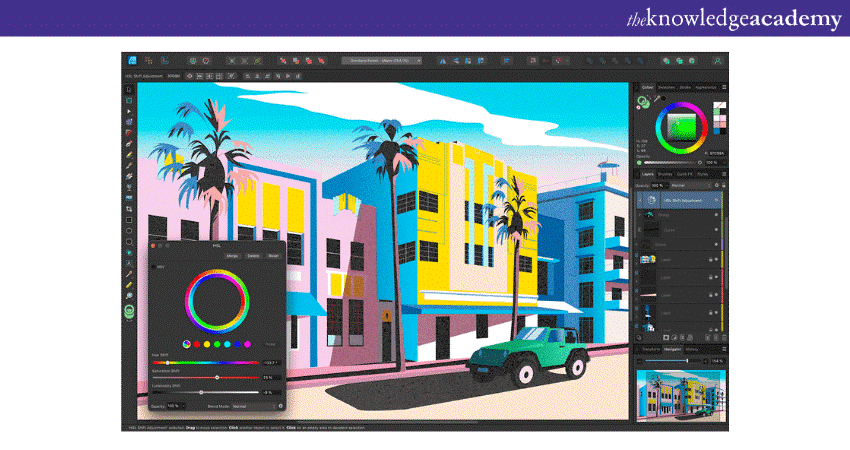Click the bottom tool in the left toolbar
The height and width of the screenshot is (450, 850).
129,311
